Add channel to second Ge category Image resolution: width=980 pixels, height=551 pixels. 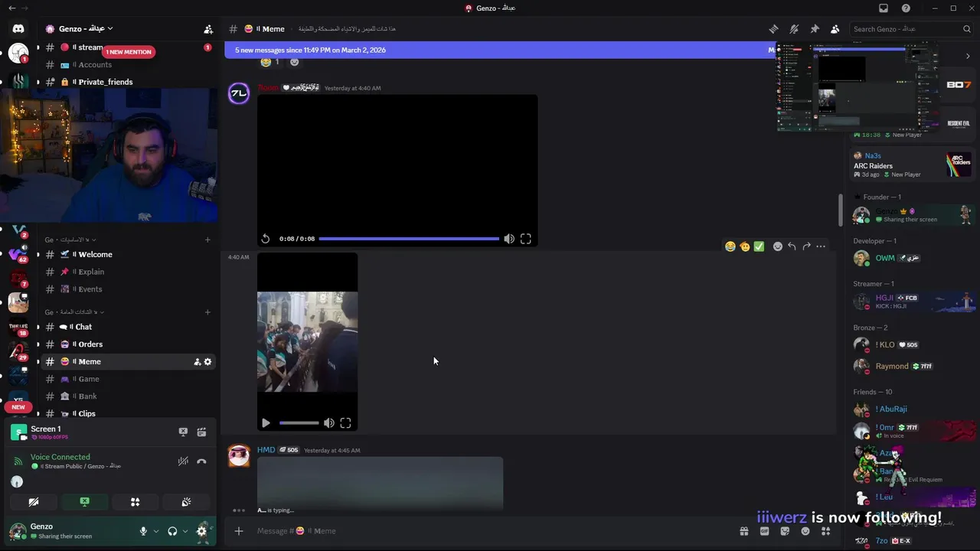pos(207,312)
